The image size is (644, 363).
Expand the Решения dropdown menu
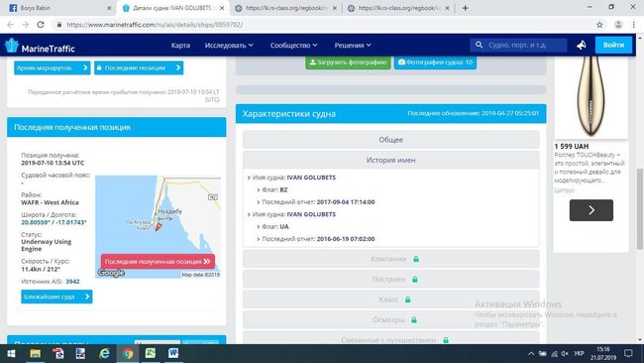(353, 46)
